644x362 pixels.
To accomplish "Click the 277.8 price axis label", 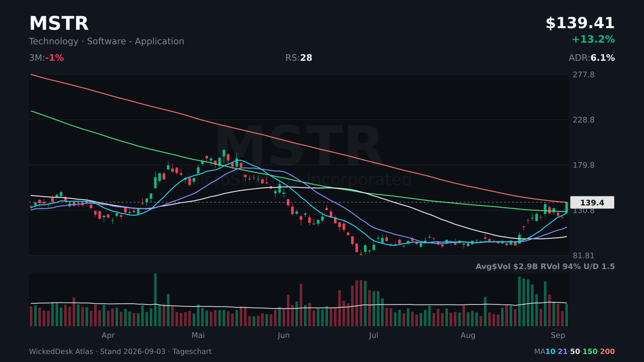I will 584,75.
